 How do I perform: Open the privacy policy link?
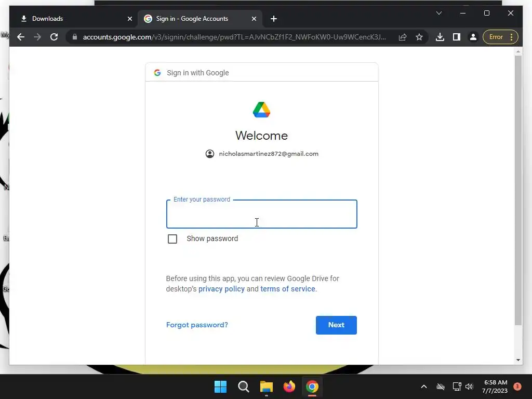click(221, 289)
